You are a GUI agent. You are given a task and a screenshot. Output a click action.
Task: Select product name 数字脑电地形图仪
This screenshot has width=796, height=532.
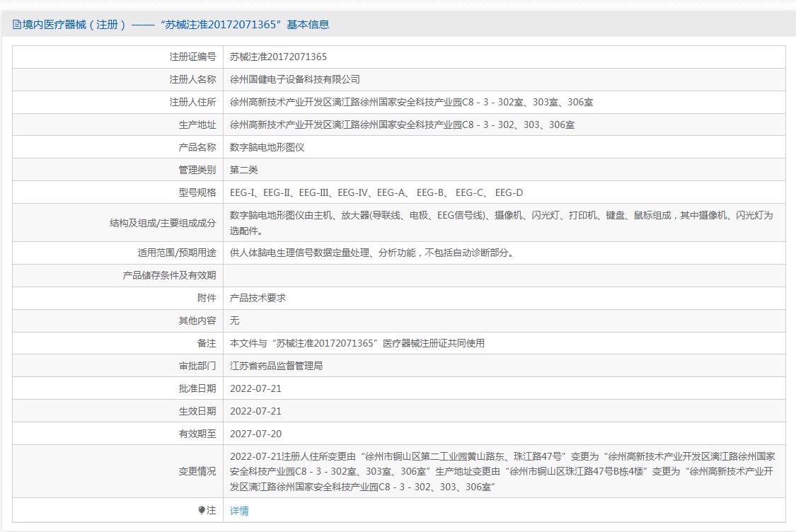click(x=267, y=147)
